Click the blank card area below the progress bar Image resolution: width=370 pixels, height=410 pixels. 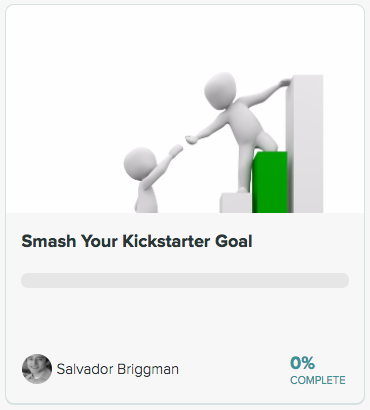(185, 320)
